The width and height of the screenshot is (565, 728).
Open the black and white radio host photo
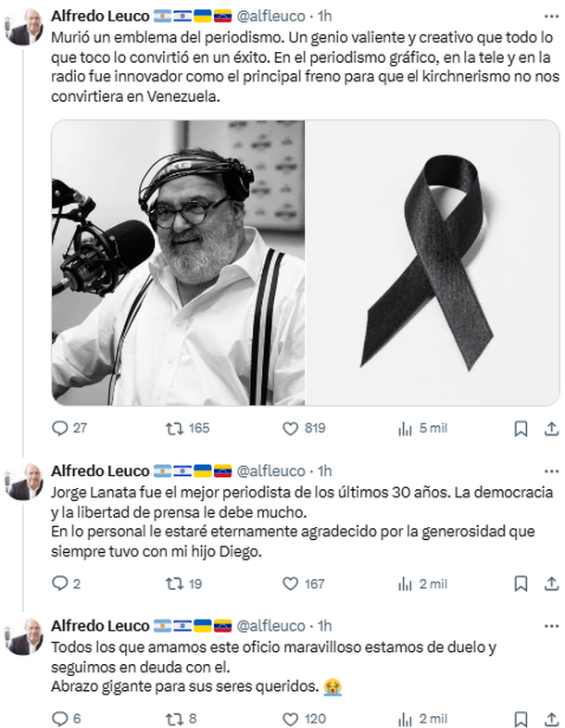[178, 263]
